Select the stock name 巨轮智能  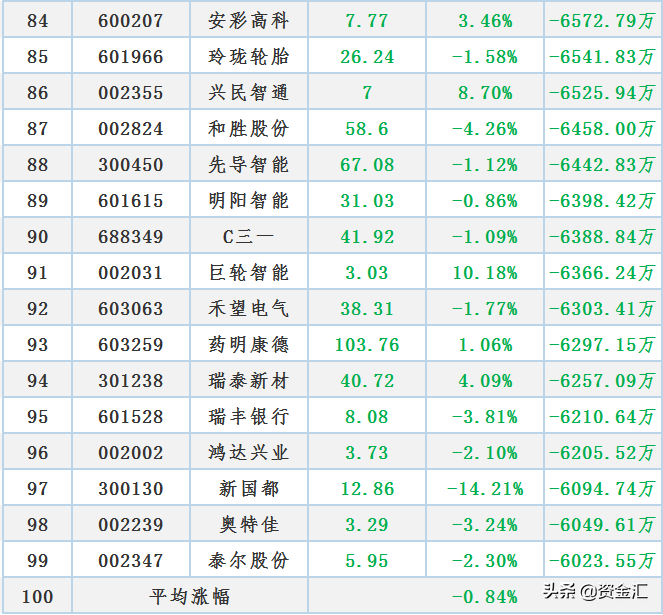click(249, 272)
